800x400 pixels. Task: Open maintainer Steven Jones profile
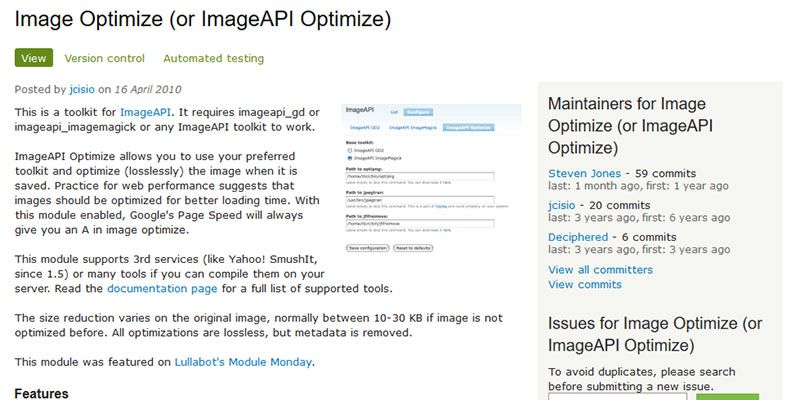[585, 173]
